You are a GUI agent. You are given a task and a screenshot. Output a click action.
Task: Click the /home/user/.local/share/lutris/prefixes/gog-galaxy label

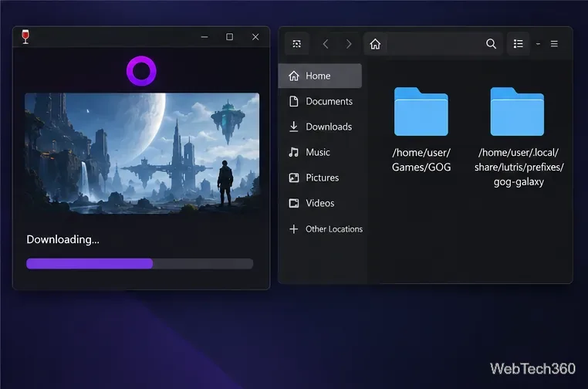tap(519, 167)
